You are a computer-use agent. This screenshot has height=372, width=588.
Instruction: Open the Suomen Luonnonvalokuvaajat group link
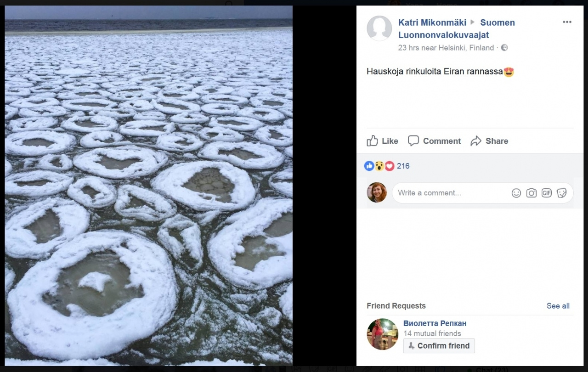(x=498, y=23)
